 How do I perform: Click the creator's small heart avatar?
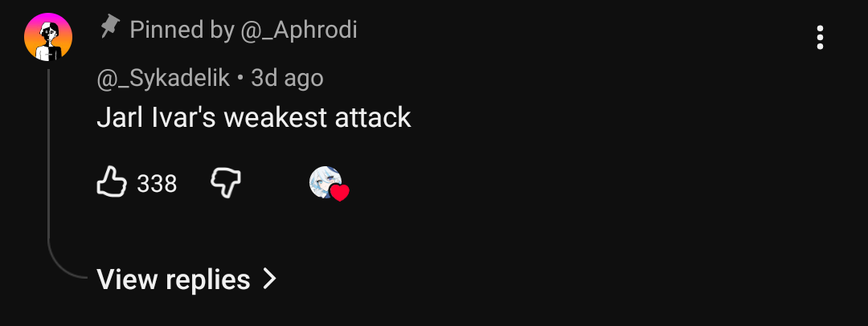point(325,182)
